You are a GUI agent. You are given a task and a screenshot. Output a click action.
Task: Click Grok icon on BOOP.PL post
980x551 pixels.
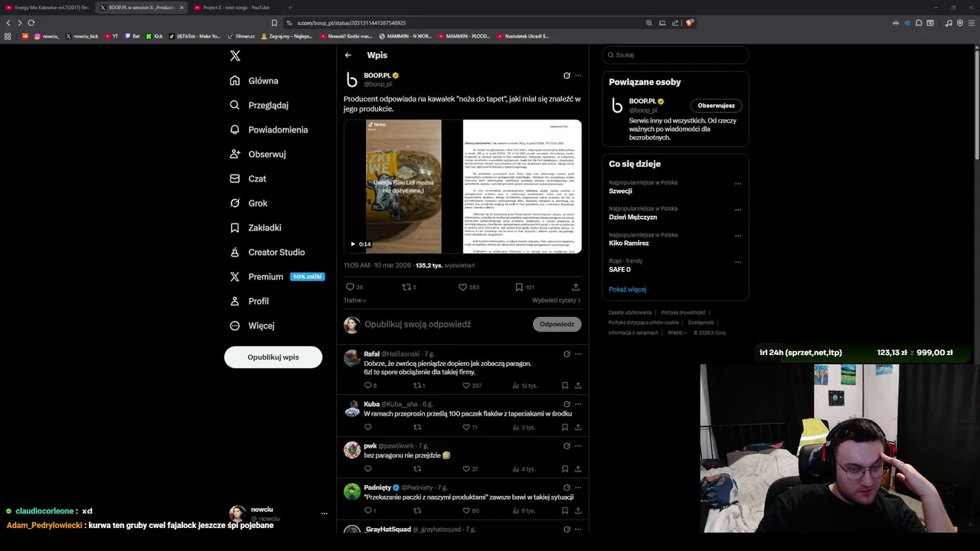point(567,76)
